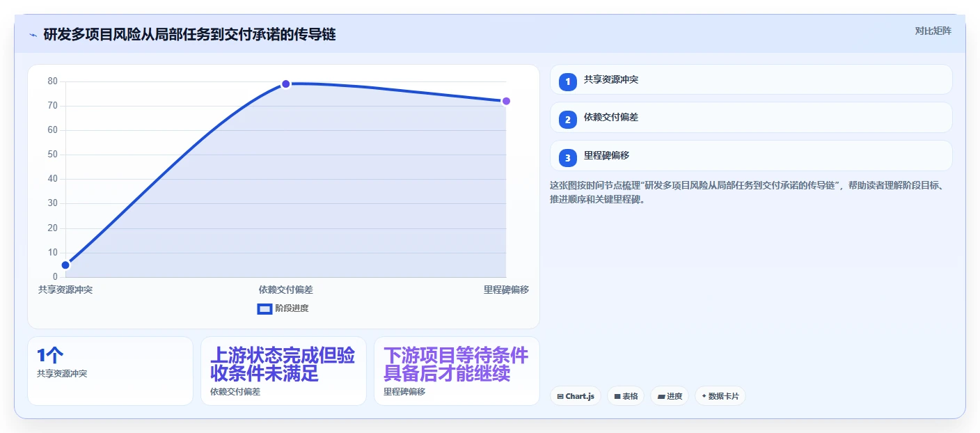Image resolution: width=980 pixels, height=433 pixels.
Task: Click the 阶段进度 legend color box
Action: click(264, 309)
